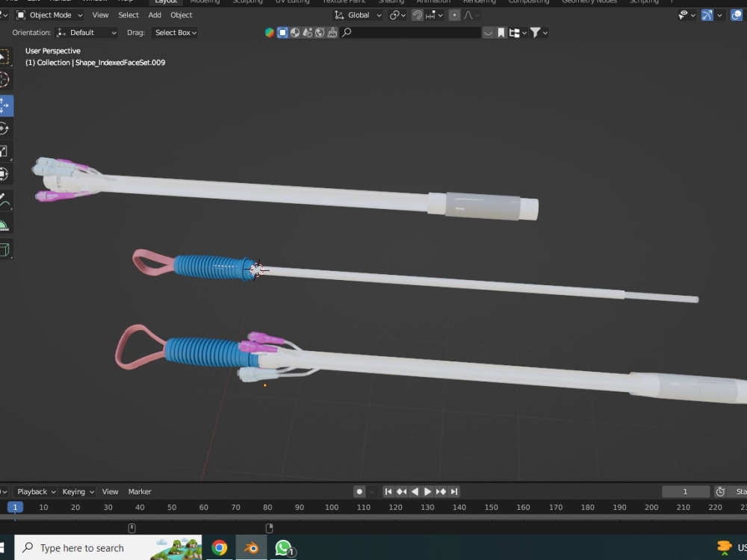Click the funnel filter icon
The width and height of the screenshot is (747, 560).
click(x=535, y=32)
